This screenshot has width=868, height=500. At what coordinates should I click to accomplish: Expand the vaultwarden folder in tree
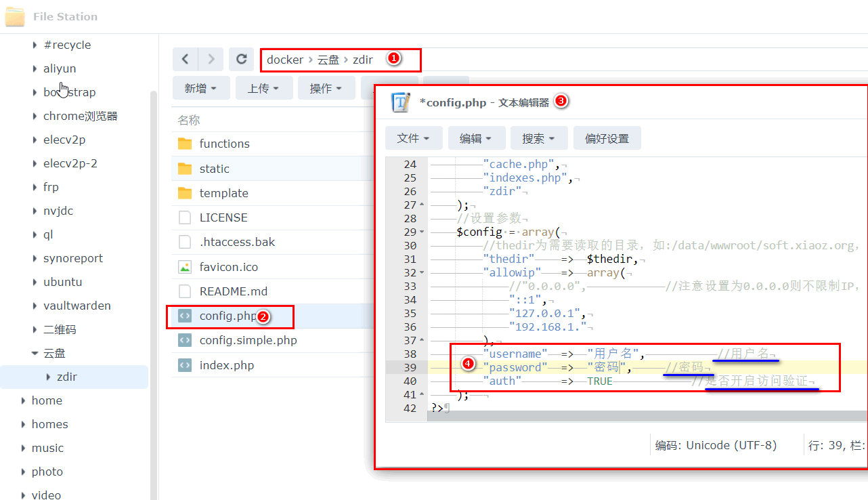[35, 306]
